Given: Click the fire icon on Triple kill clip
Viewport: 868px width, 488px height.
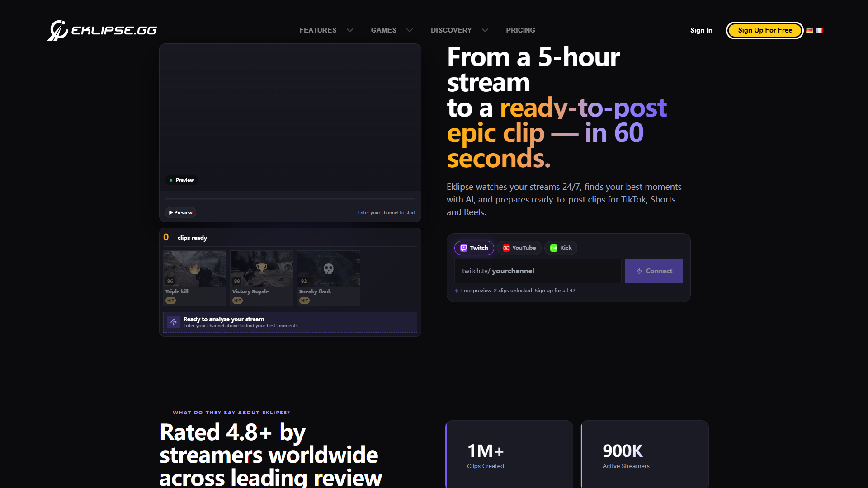Looking at the screenshot, I should pos(195,269).
